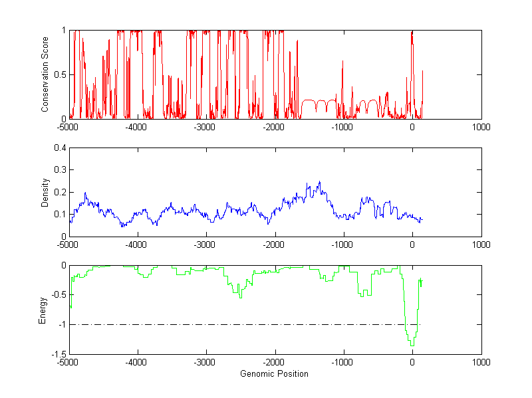Click the 0.5 tick label on Conservation plot

pyautogui.click(x=59, y=74)
